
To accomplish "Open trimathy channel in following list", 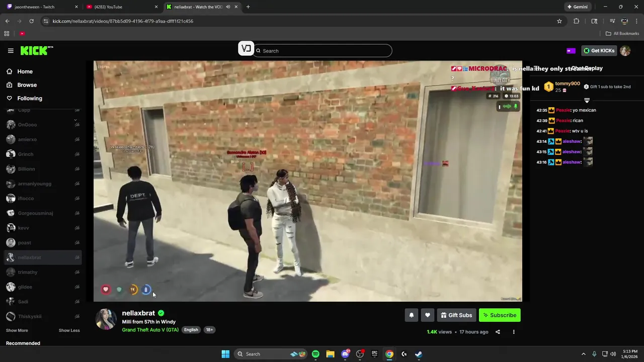I will 43,272.
